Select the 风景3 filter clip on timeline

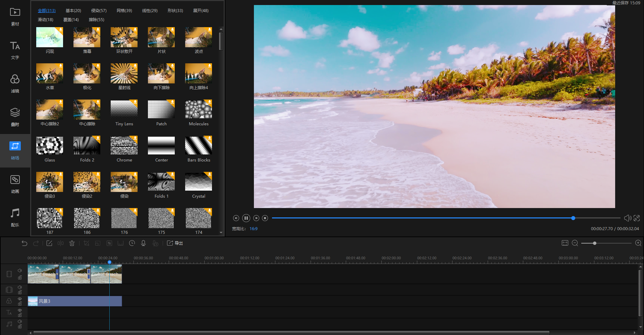tap(75, 301)
